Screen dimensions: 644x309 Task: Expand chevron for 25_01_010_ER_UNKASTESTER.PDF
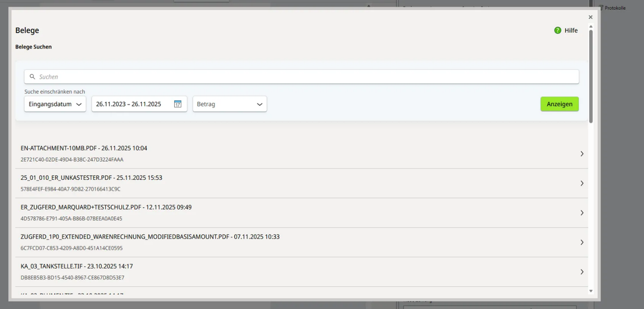click(582, 183)
